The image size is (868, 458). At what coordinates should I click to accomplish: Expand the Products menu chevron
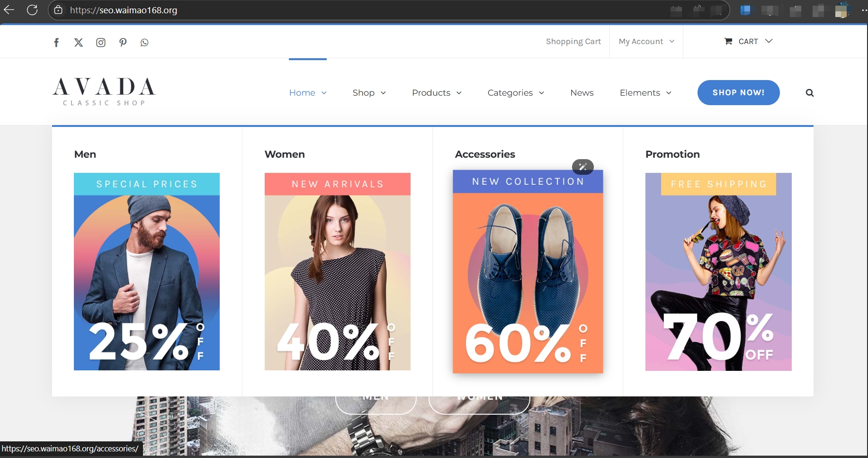pyautogui.click(x=459, y=93)
